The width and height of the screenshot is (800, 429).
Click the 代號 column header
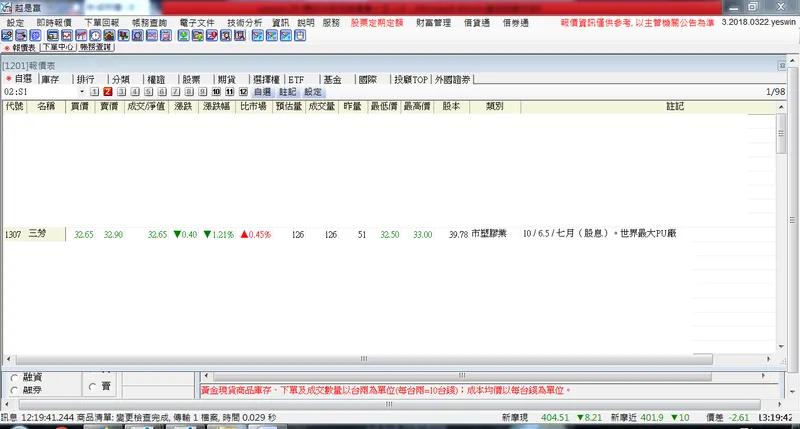pos(14,107)
